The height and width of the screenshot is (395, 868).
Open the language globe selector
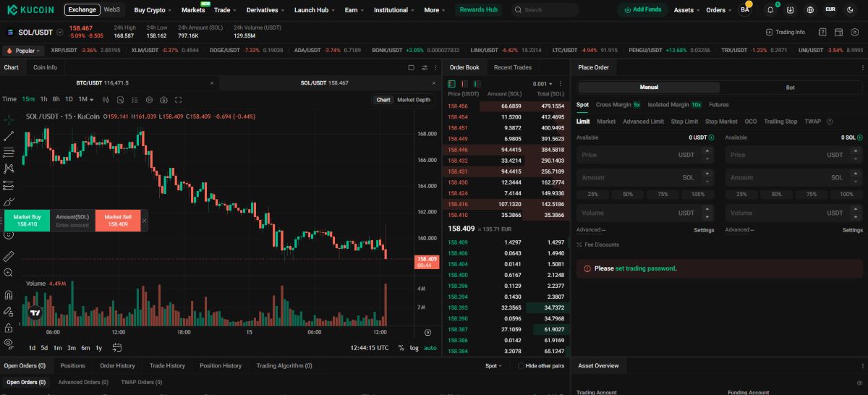809,10
